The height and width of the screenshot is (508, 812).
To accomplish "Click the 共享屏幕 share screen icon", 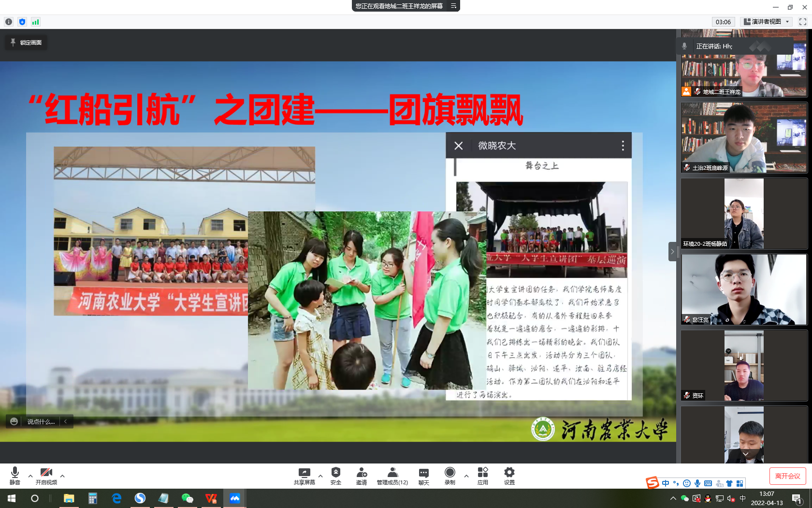I will coord(304,475).
